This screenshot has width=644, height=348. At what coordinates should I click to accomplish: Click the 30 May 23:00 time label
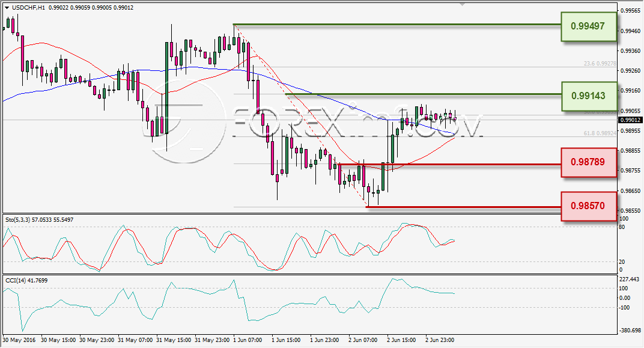pyautogui.click(x=97, y=340)
